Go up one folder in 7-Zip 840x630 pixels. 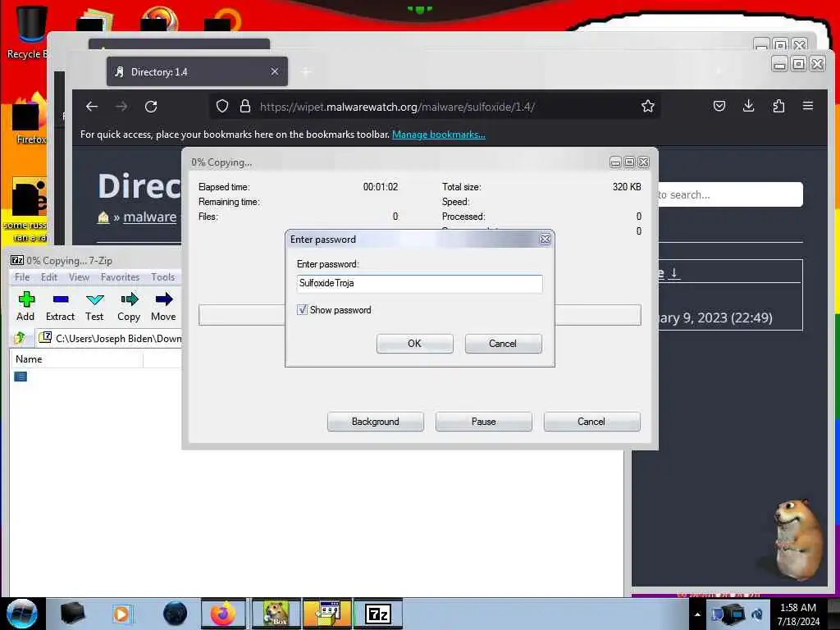(20, 338)
